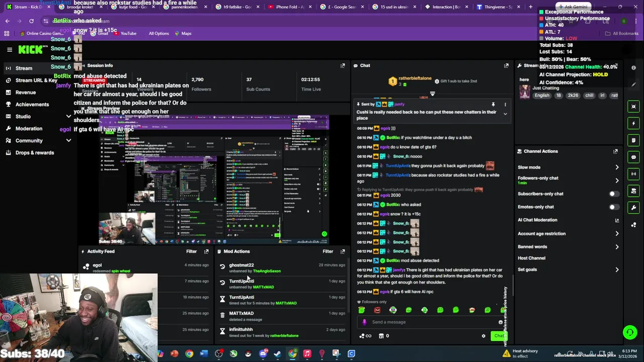This screenshot has width=644, height=362.
Task: Open the wrench tools icon
Action: (x=633, y=208)
